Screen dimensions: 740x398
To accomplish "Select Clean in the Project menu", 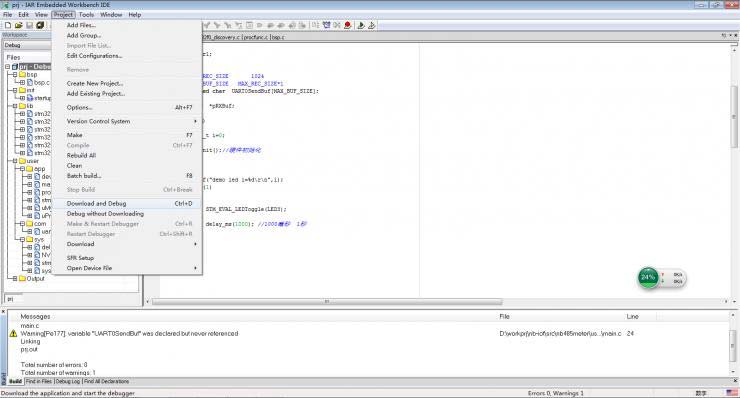I will [127, 166].
